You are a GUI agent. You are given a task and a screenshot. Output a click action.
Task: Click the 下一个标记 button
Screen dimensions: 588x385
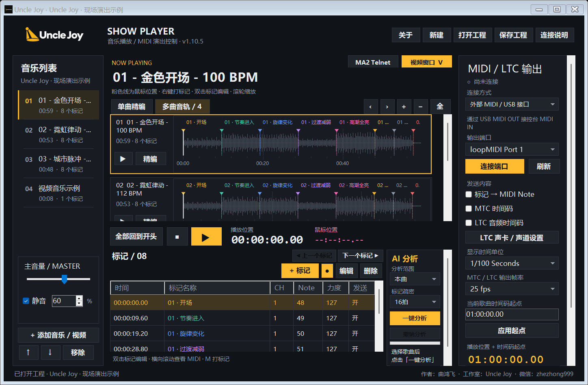click(x=360, y=256)
